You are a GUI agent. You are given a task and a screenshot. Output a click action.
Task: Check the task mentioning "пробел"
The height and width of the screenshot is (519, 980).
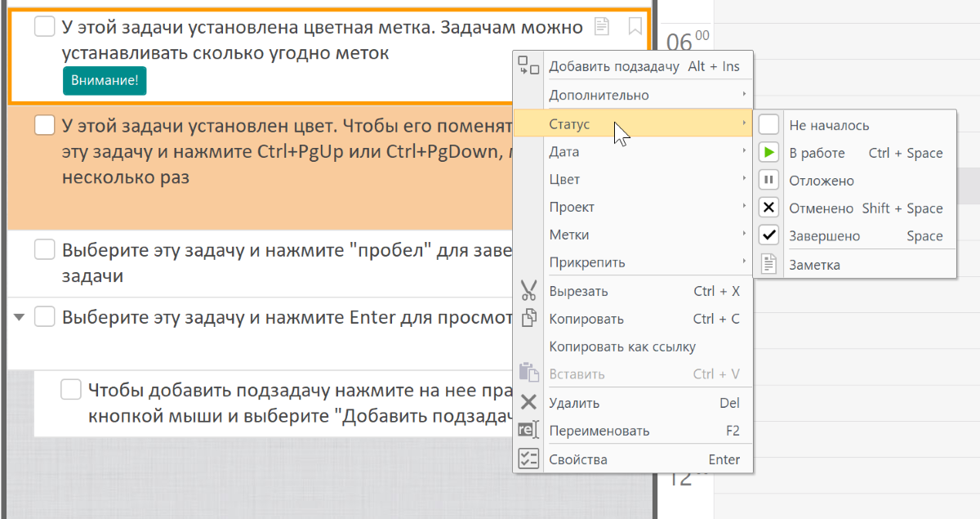pos(44,249)
